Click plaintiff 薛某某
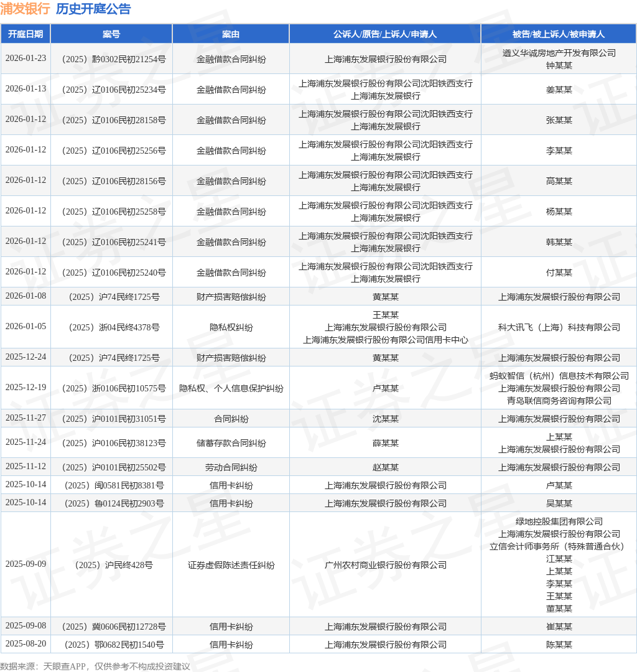Screen dimensions: 637x672 point(386,443)
